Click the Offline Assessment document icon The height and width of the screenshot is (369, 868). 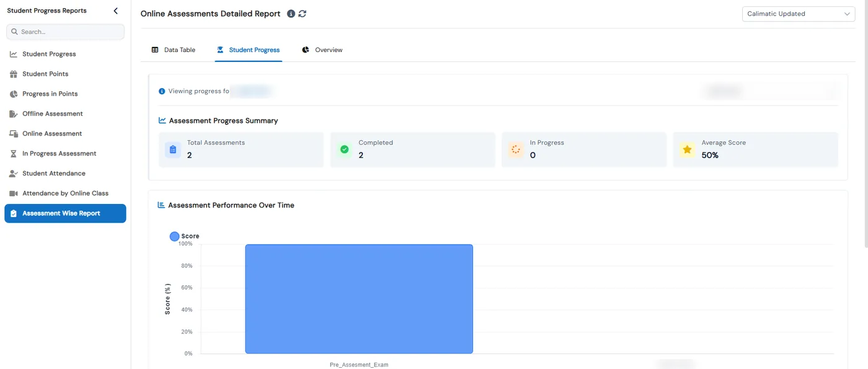14,113
